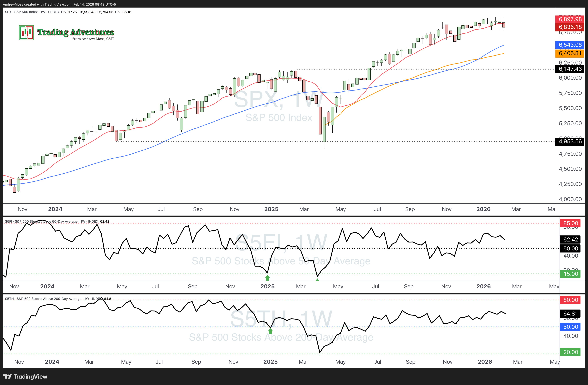588x385 pixels.
Task: Click the 2026 label on the main chart time axis
Action: (x=483, y=209)
